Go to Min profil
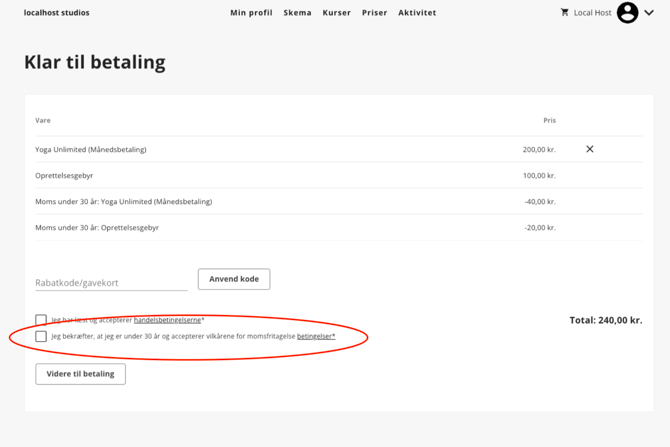 (x=251, y=13)
